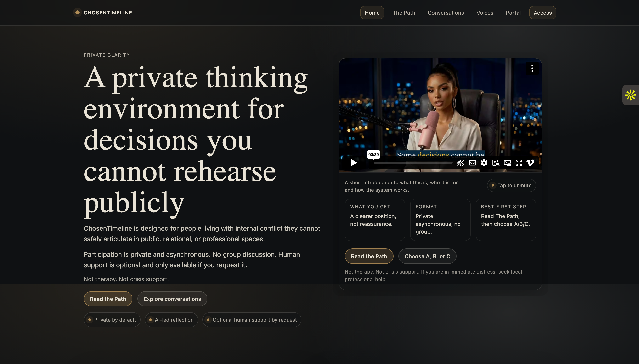Play the introduction video
This screenshot has width=639, height=364.
pos(354,163)
